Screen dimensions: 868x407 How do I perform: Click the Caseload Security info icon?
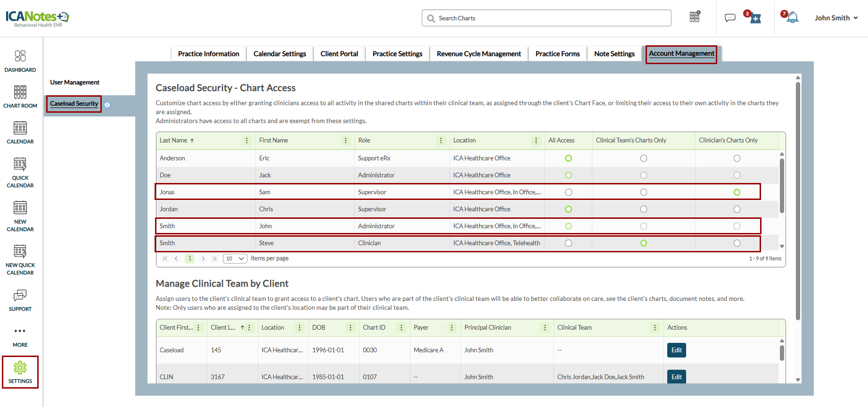point(107,105)
